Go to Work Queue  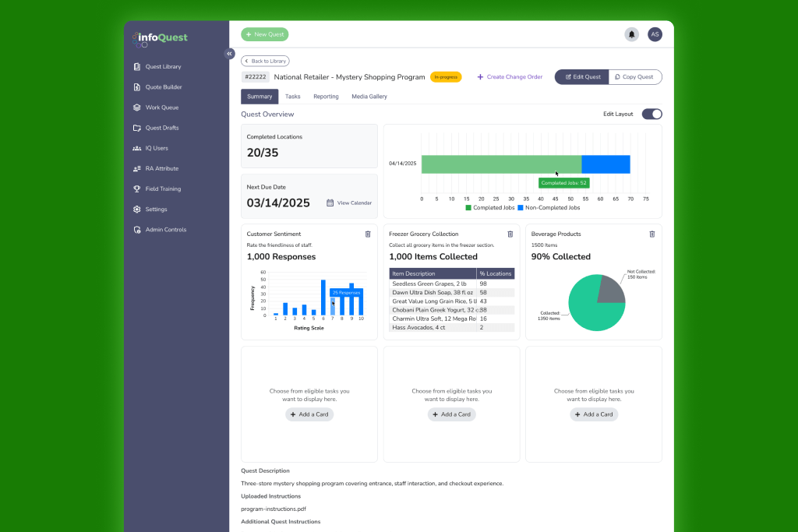coord(156,107)
